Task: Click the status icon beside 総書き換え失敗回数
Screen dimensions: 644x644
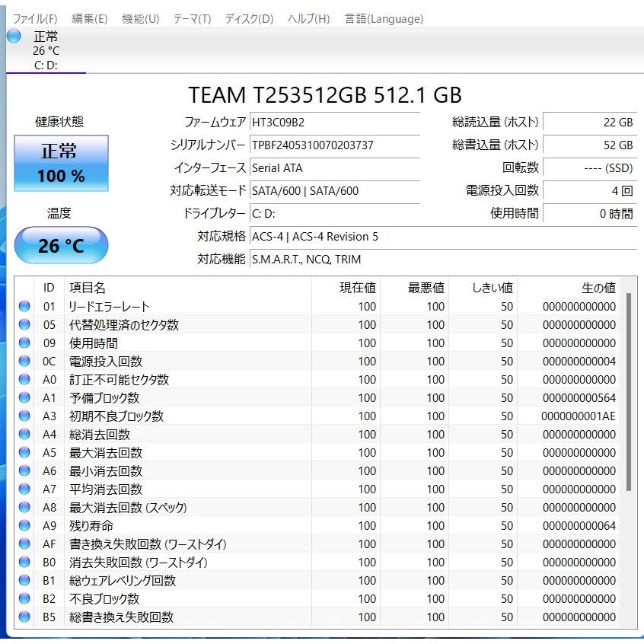Action: [x=25, y=617]
